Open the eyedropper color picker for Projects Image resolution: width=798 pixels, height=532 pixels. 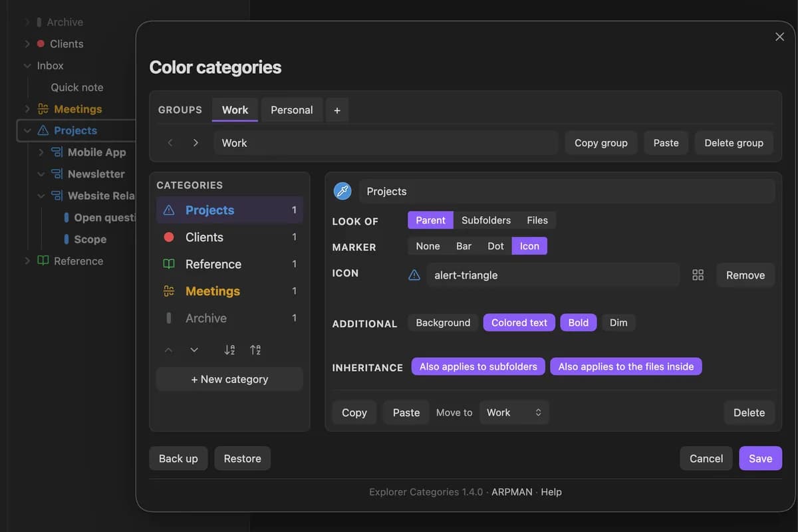[342, 192]
